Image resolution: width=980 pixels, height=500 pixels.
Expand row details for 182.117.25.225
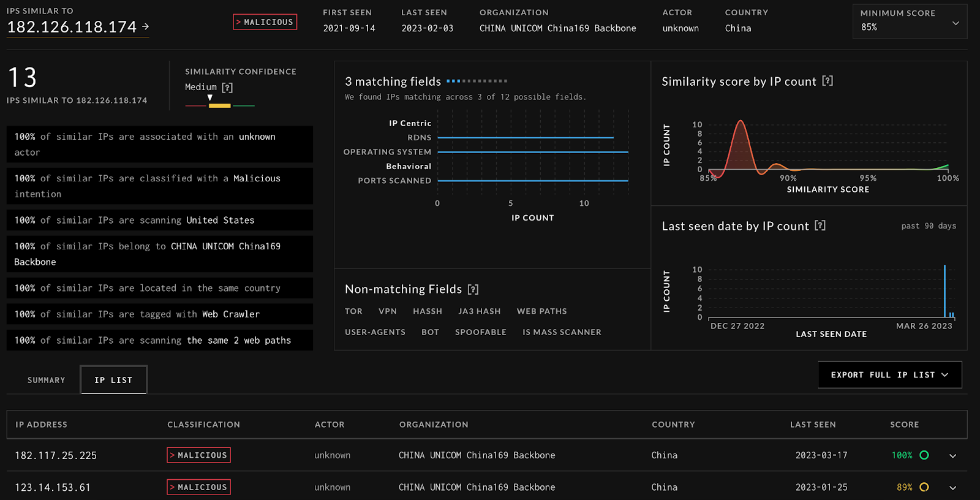[952, 456]
